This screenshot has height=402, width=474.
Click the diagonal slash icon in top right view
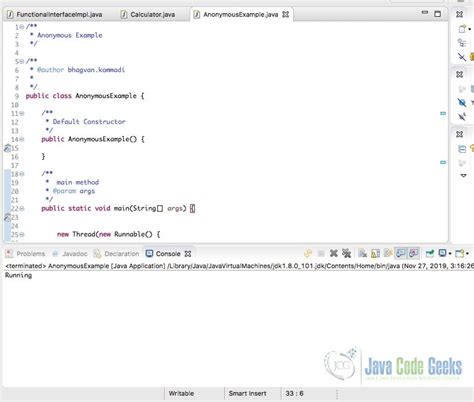pos(462,57)
